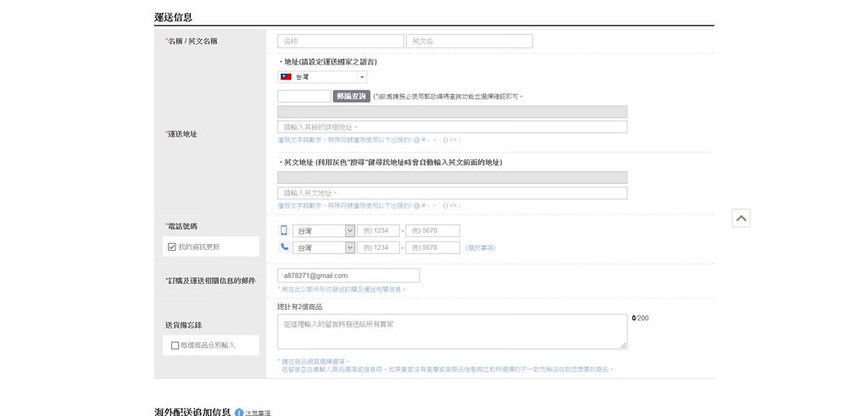Image resolution: width=868 pixels, height=416 pixels.
Task: Click the blue info icon near 海外配送追加信息
Action: pos(238,413)
